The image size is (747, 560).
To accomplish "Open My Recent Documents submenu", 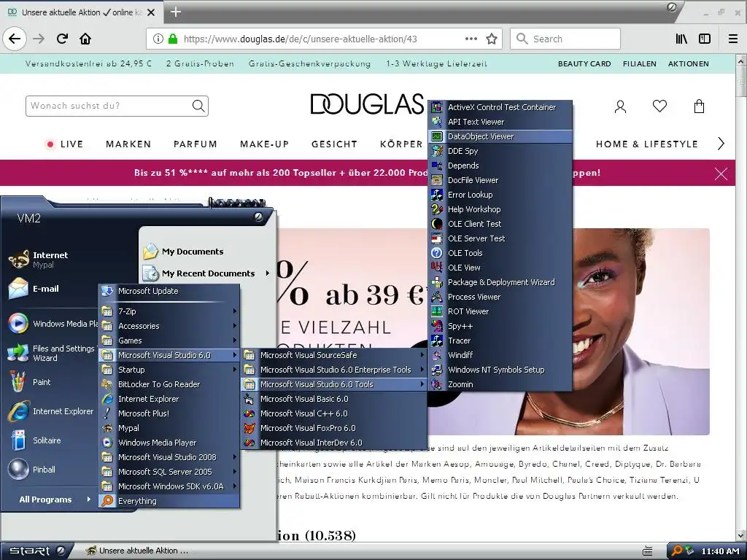I will (206, 273).
